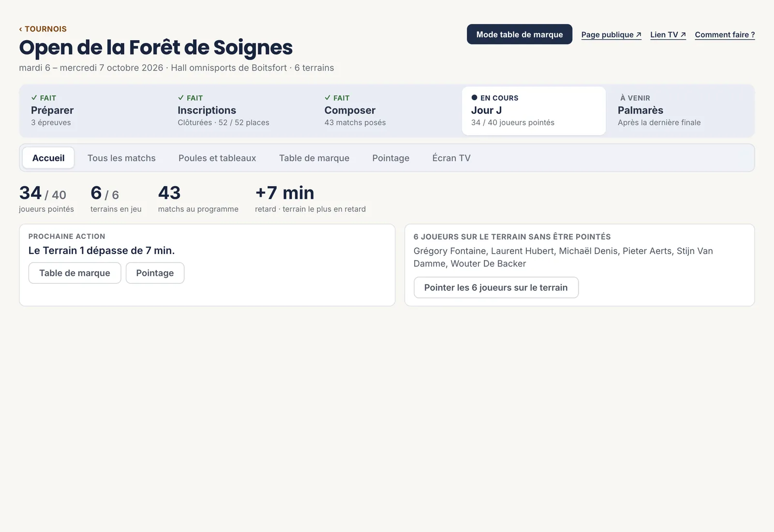Open the Table de marque tab
This screenshot has width=774, height=532.
314,158
